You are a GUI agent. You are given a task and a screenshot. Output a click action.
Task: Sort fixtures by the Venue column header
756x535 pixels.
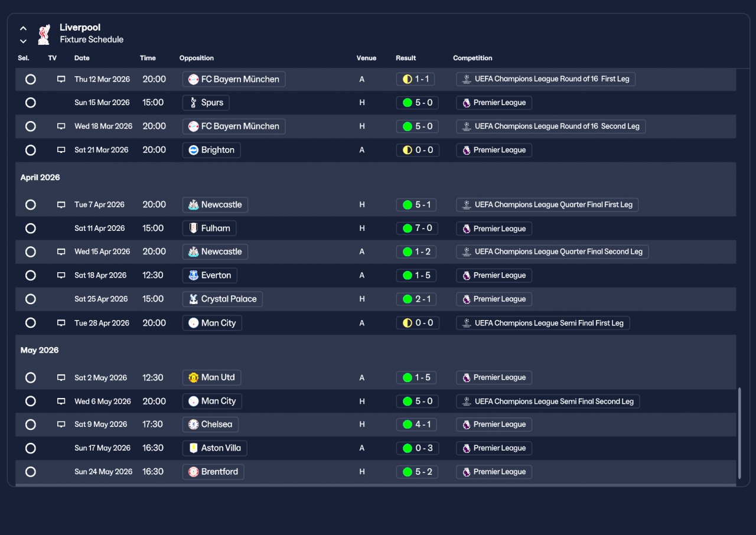pos(366,58)
